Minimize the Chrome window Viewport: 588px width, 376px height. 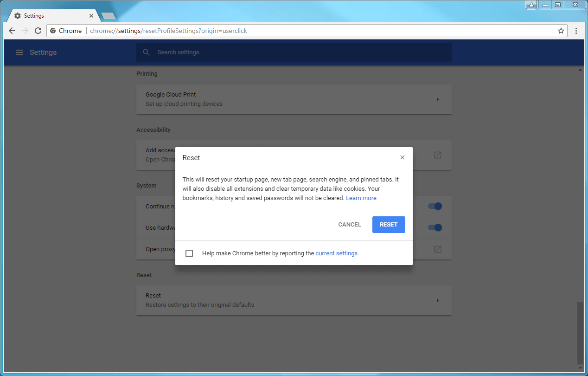point(545,5)
